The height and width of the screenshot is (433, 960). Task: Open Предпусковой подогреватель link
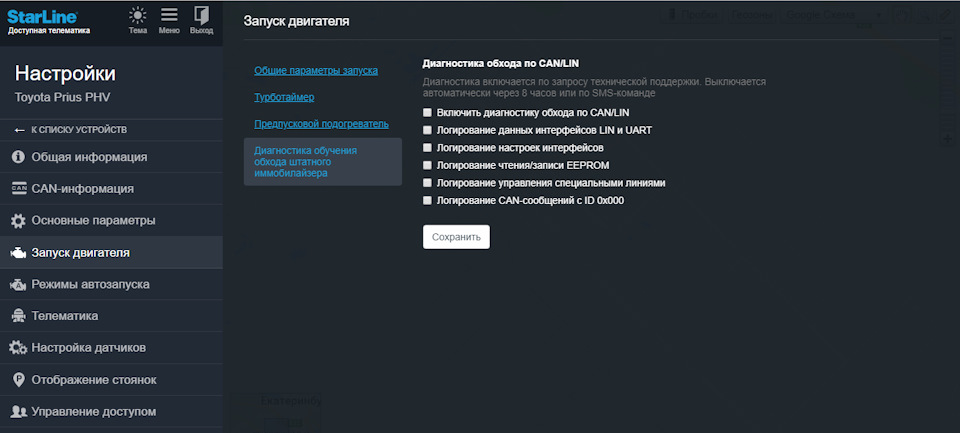coord(321,124)
